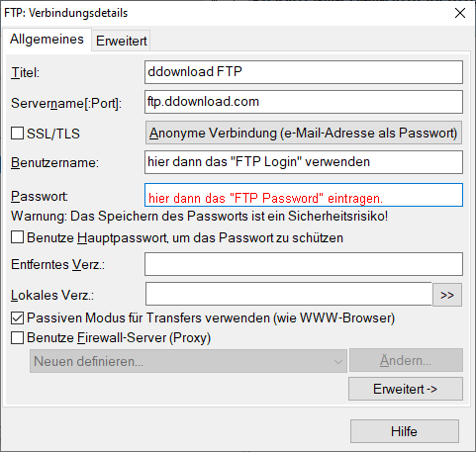This screenshot has width=476, height=452.
Task: Click the Anonyme Verbindung button
Action: coord(304,133)
